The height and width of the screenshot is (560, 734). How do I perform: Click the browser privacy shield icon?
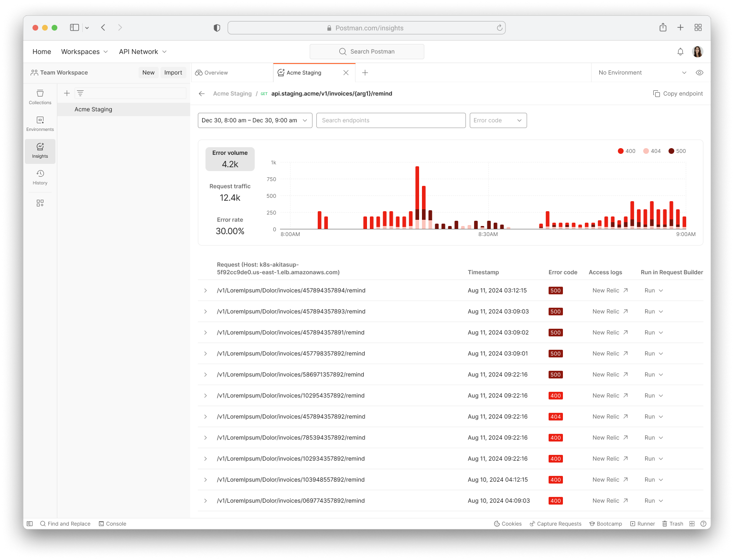217,28
